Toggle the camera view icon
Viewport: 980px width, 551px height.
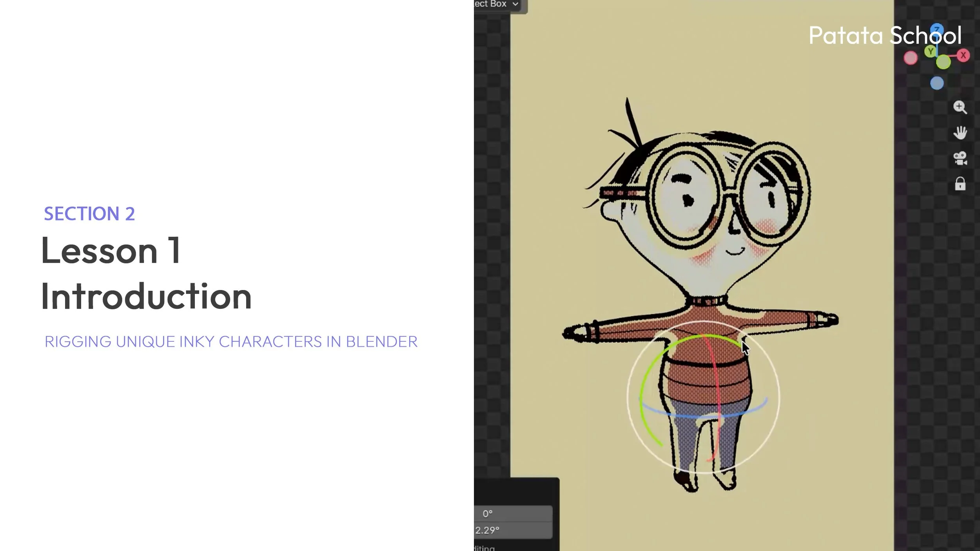point(960,158)
